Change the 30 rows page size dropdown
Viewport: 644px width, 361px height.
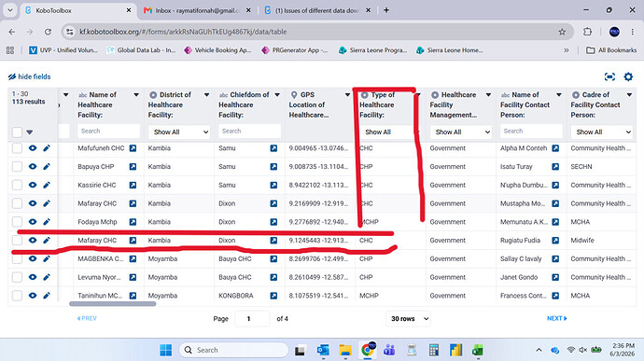click(409, 319)
